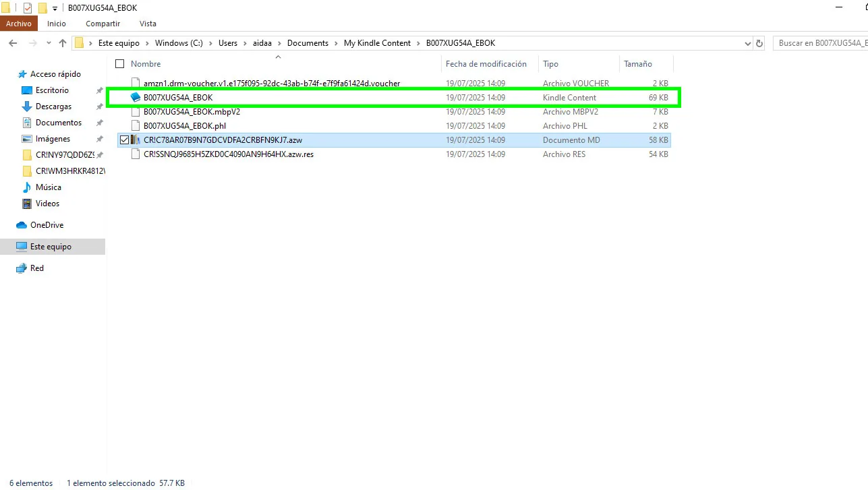Go up one folder level with Up arrow
The width and height of the screenshot is (868, 490).
63,43
